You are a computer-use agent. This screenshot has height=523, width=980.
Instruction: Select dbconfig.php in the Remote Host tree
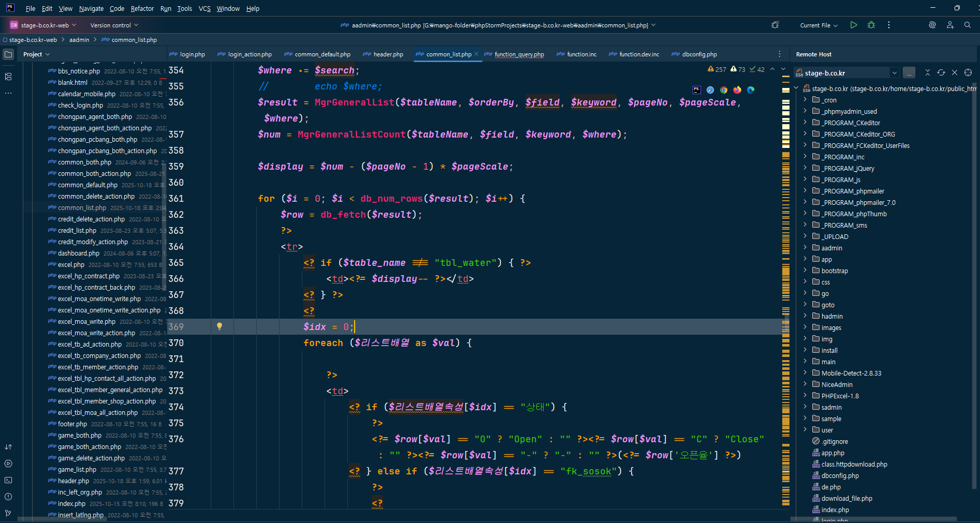(x=840, y=475)
